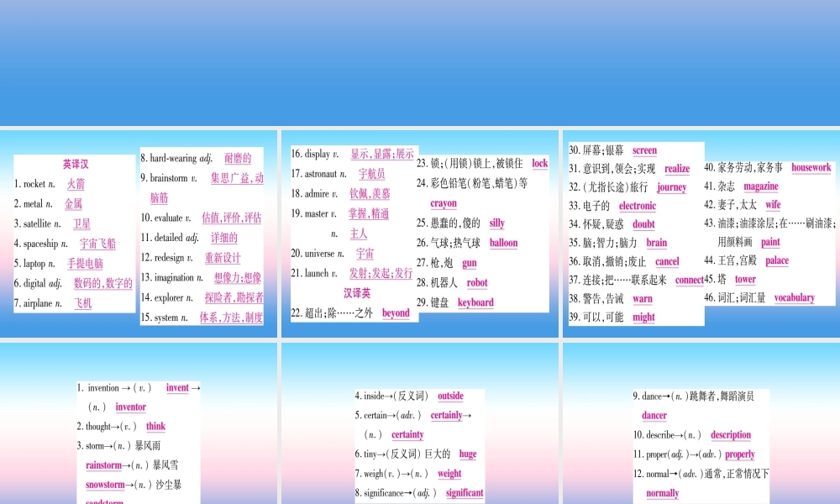The height and width of the screenshot is (504, 840).
Task: Click the '英译汉' heading
Action: [76, 165]
